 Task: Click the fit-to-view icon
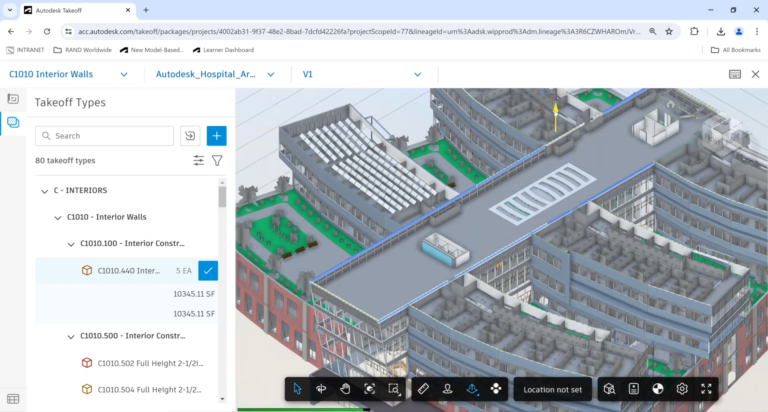pos(369,389)
